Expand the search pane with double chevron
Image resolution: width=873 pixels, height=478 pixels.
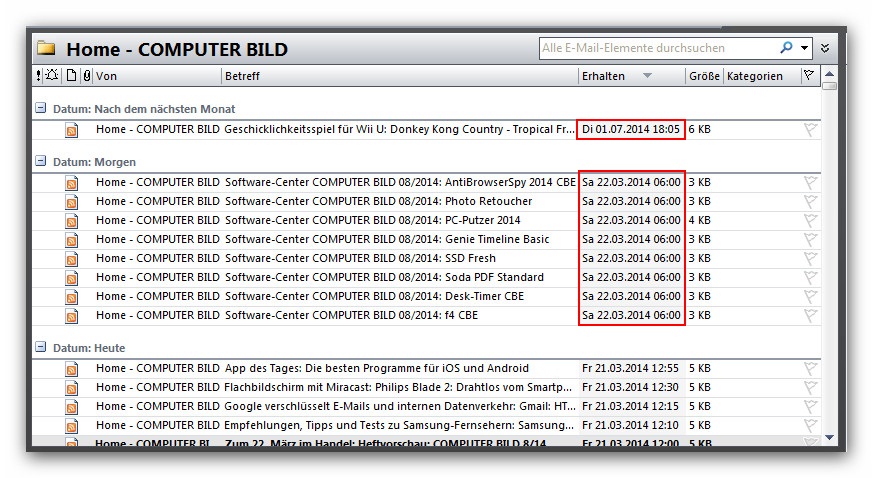coord(825,48)
